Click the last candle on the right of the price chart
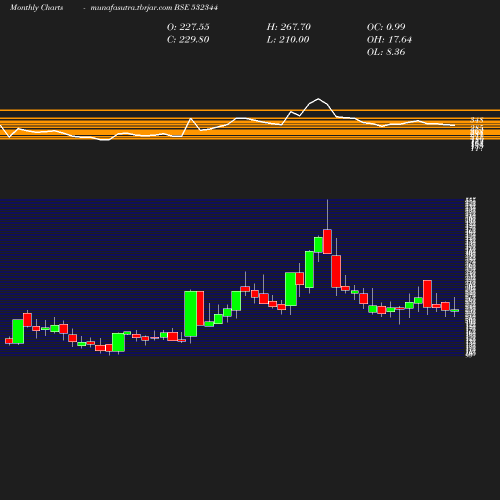Screen dimensions: 500x500 click(455, 310)
